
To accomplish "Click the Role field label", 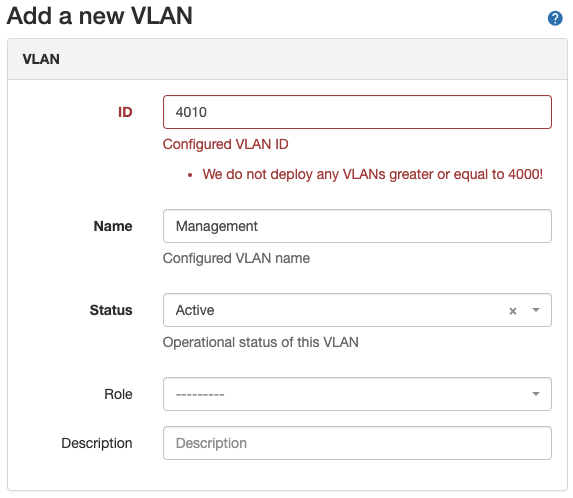I will [118, 394].
